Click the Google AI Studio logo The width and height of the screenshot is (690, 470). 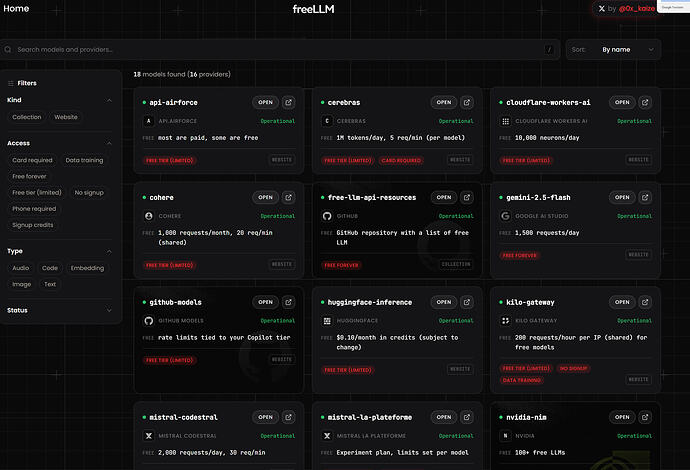[505, 216]
